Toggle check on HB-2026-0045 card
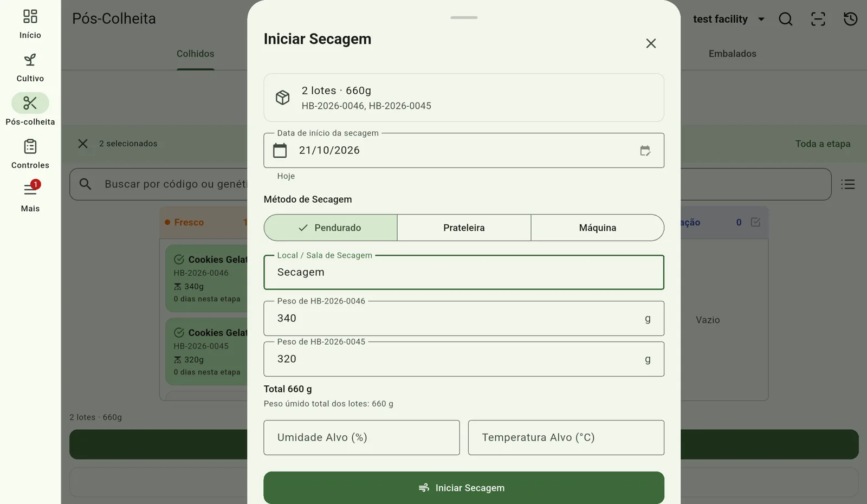The height and width of the screenshot is (504, 867). click(x=179, y=333)
